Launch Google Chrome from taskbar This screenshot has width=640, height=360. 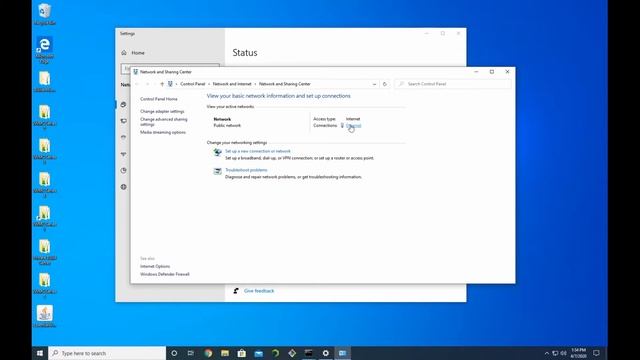[208, 353]
